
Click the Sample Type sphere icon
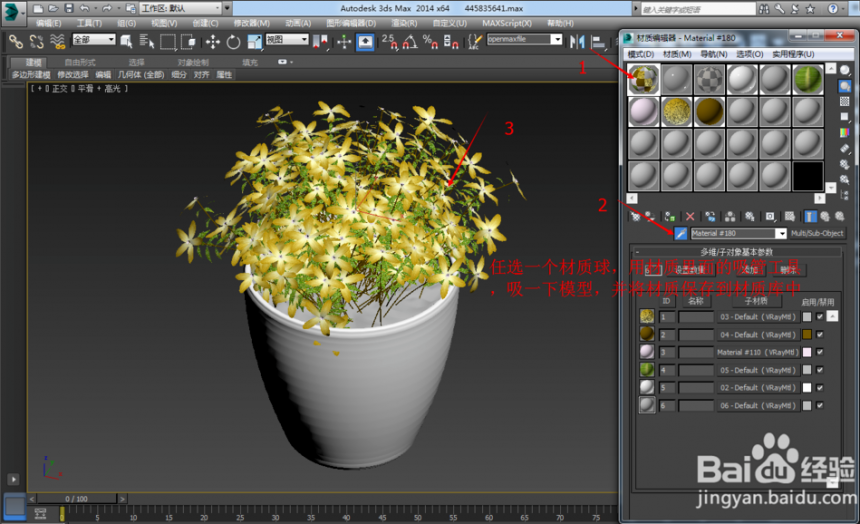click(x=845, y=70)
